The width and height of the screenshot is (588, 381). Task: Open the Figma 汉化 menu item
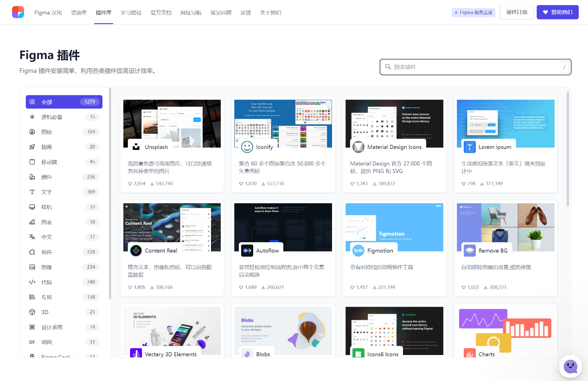48,13
